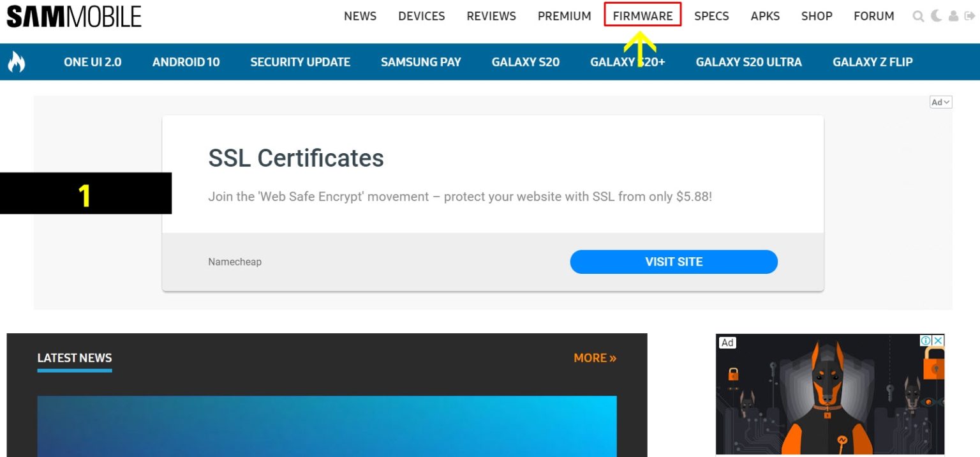Screen dimensions: 980x457
Task: Click the SSL Certificates ad headline
Action: tap(296, 158)
